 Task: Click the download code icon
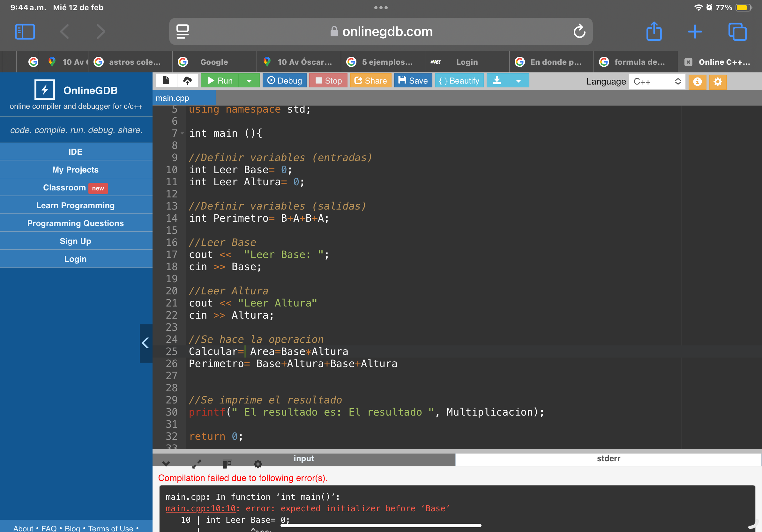click(497, 81)
